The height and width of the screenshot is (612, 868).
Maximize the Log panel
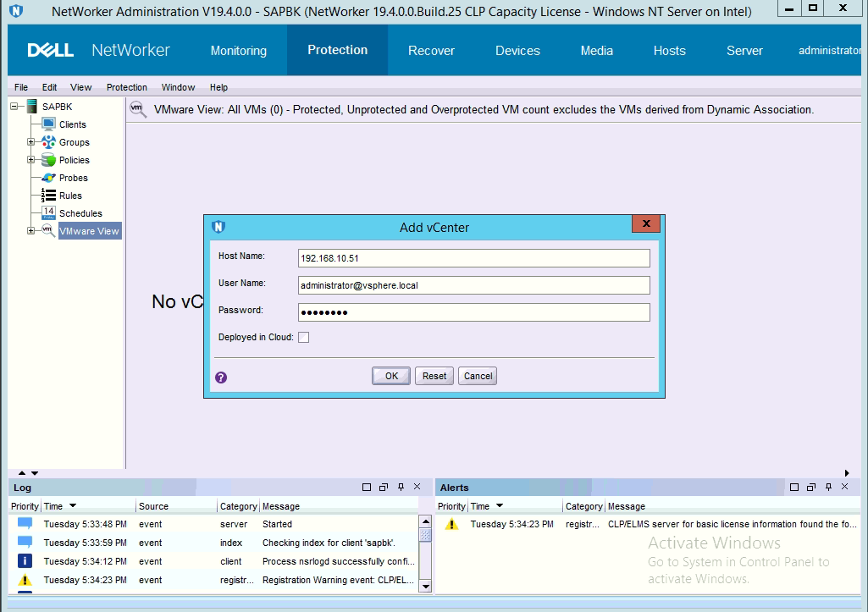pyautogui.click(x=367, y=488)
